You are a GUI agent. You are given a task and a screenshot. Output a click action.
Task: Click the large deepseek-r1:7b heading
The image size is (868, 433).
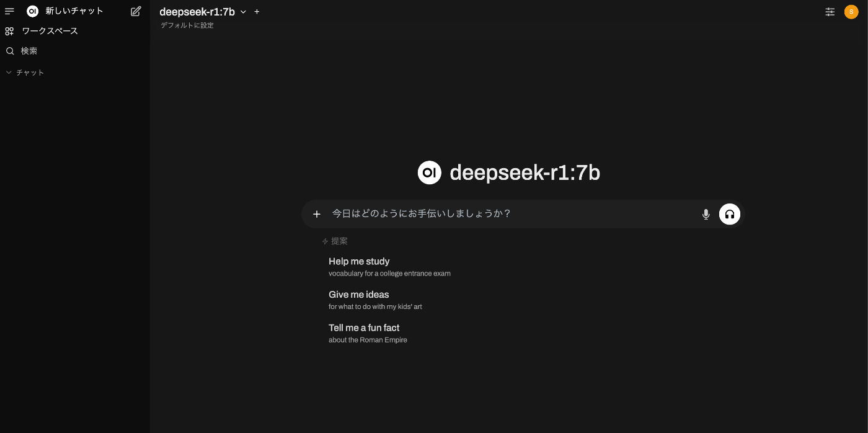525,172
